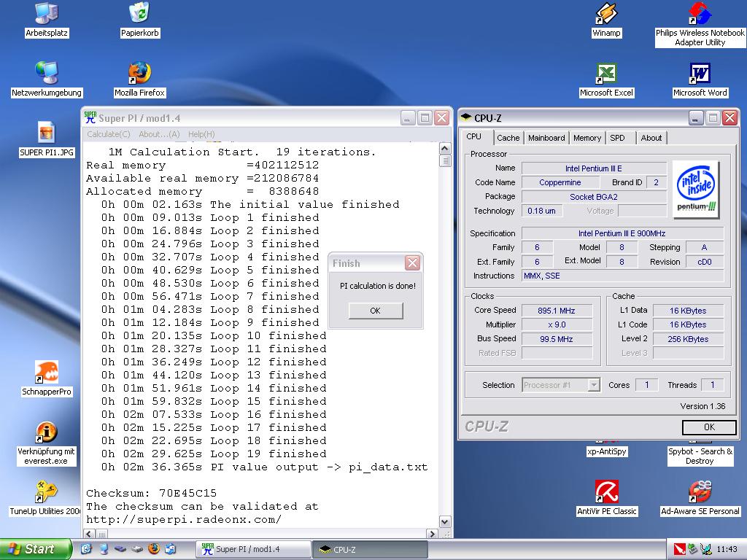This screenshot has height=560, width=747.
Task: Switch to the About tab in CPU-Z
Action: click(x=651, y=138)
